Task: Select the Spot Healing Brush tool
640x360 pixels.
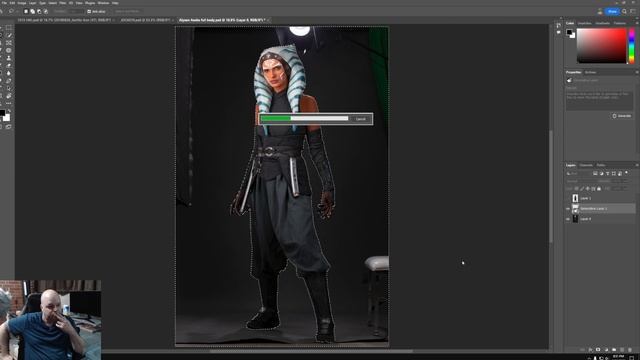Action: 9,51
